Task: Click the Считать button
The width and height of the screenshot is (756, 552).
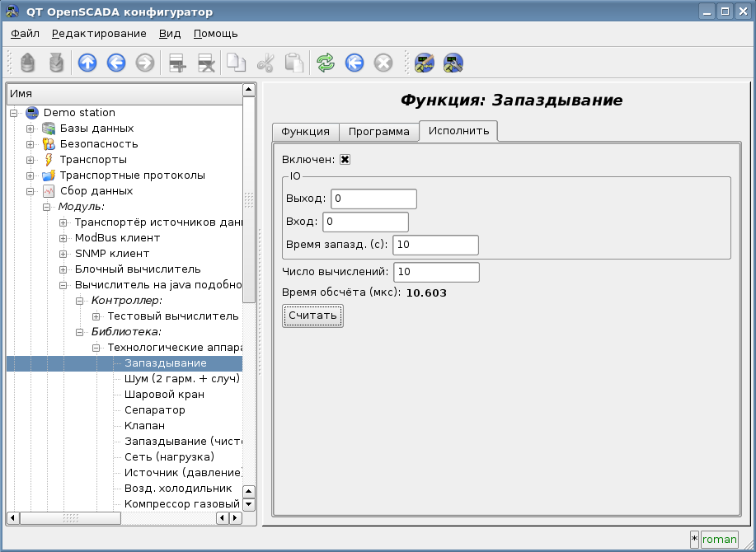Action: pos(312,316)
